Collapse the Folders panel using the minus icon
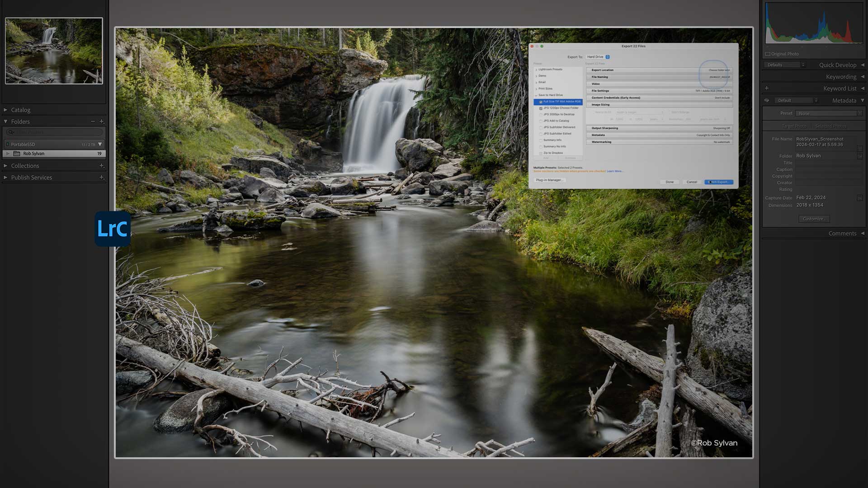This screenshot has height=488, width=868. (92, 121)
